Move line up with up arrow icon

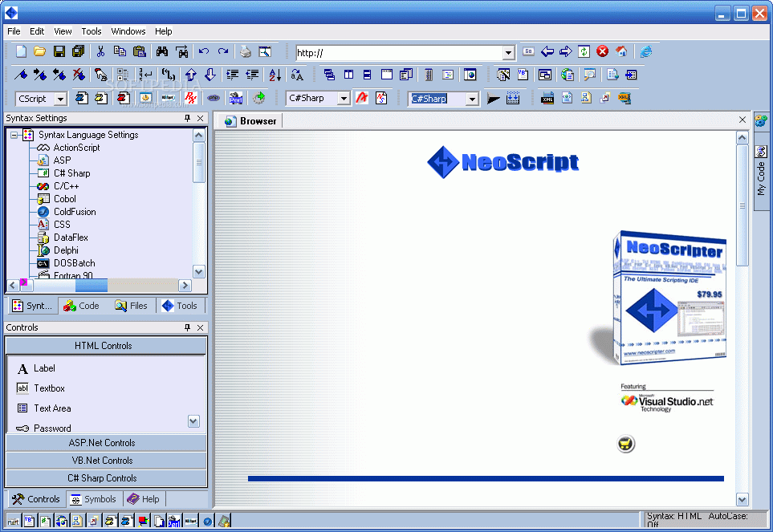pos(191,75)
